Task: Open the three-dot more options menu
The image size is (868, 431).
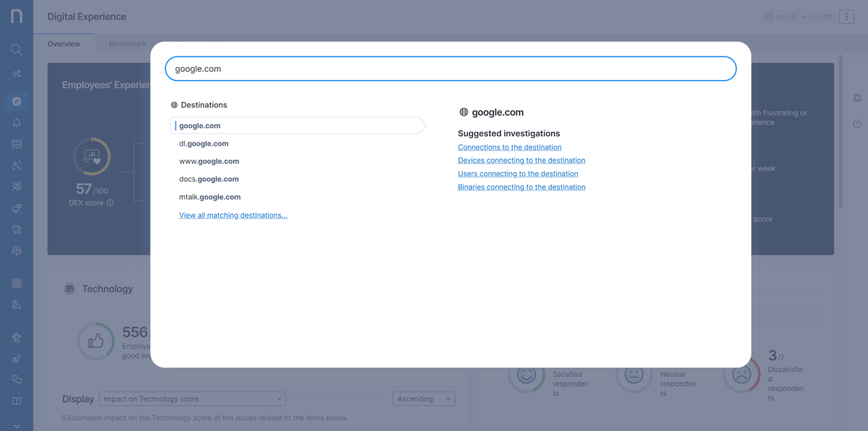Action: click(846, 17)
